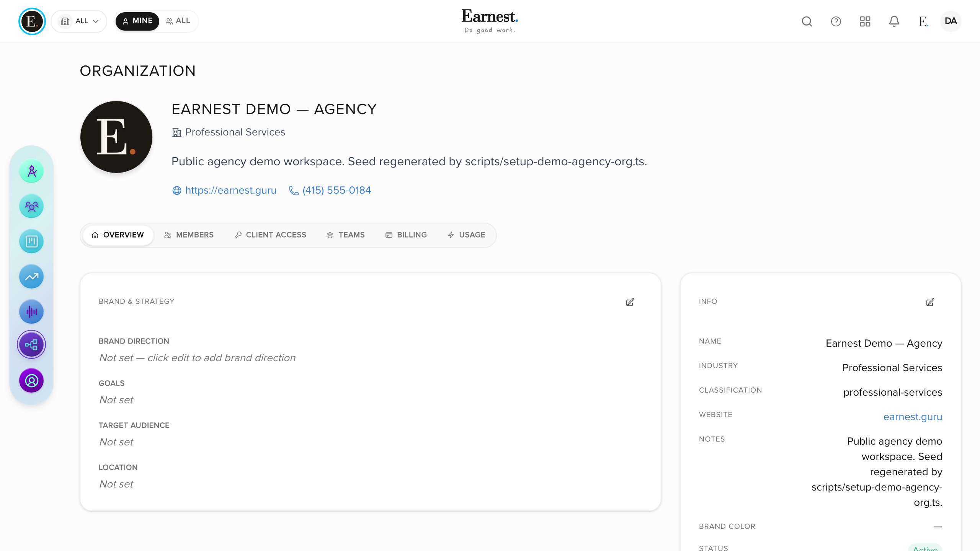The height and width of the screenshot is (551, 980).
Task: Open the user profile sidebar icon
Action: click(31, 381)
